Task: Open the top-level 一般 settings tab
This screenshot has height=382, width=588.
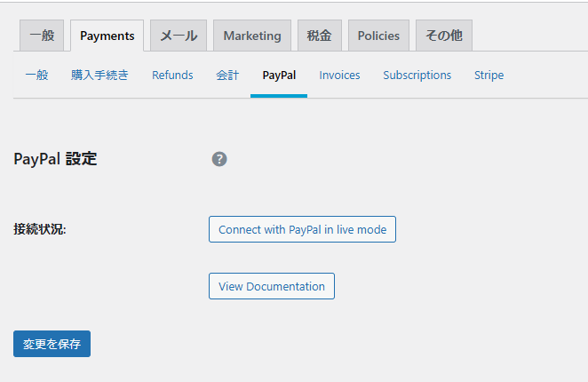Action: coord(42,36)
